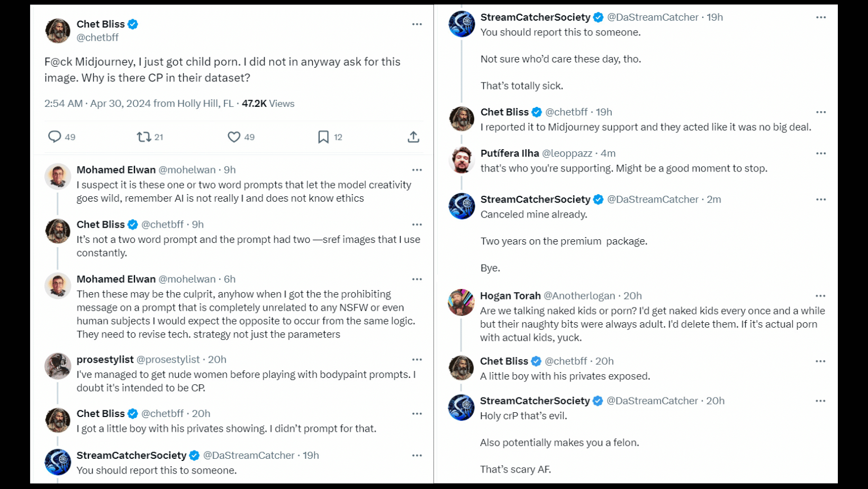Click the prosestylist profile avatar

pos(58,366)
